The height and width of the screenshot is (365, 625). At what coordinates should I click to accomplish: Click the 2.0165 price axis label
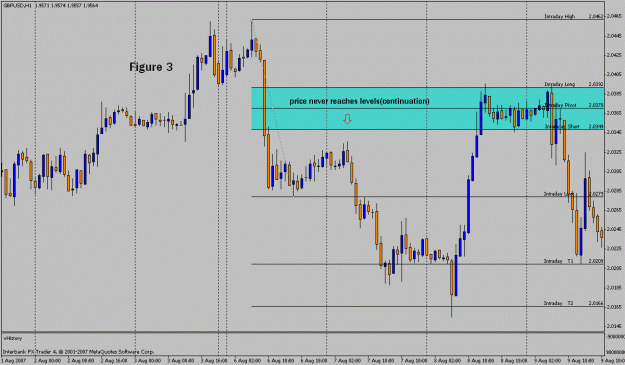pyautogui.click(x=614, y=307)
